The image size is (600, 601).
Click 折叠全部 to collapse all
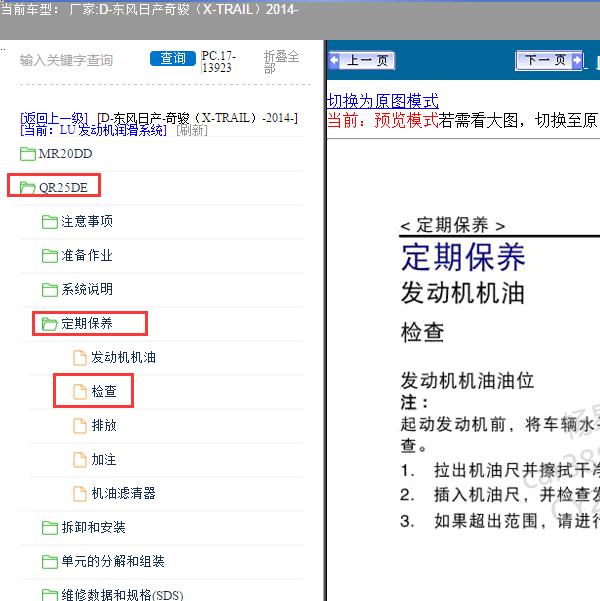pos(281,62)
